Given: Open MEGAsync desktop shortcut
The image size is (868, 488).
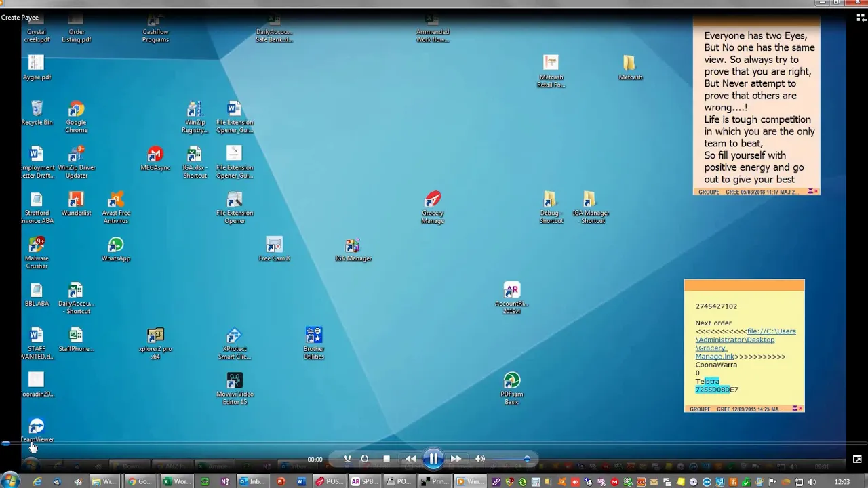Looking at the screenshot, I should (155, 159).
